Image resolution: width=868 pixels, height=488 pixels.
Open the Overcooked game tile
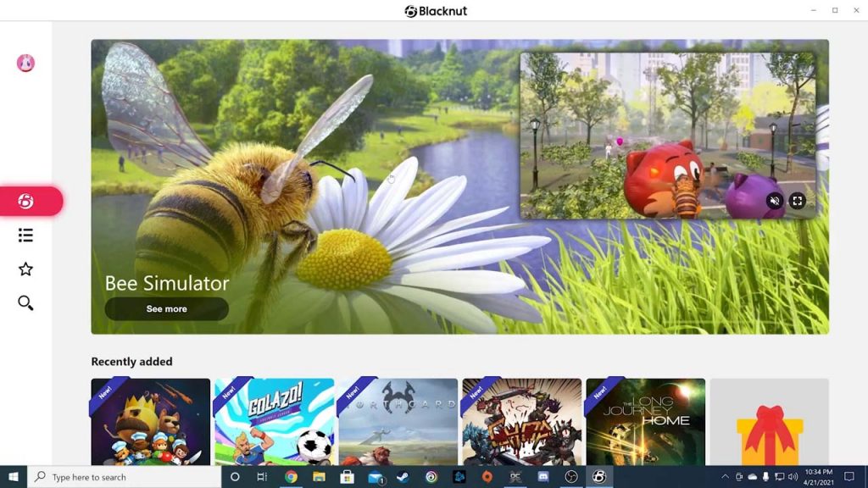coord(151,422)
